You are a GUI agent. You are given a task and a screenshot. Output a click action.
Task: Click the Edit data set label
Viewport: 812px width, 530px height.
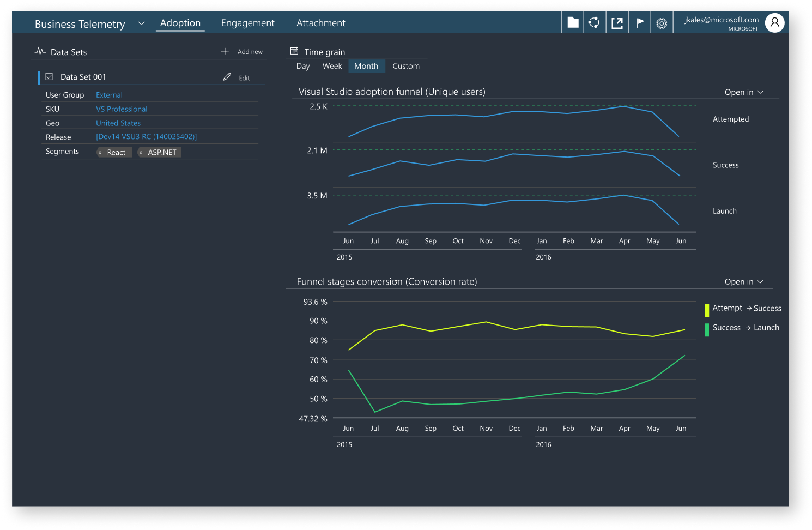[x=244, y=78]
